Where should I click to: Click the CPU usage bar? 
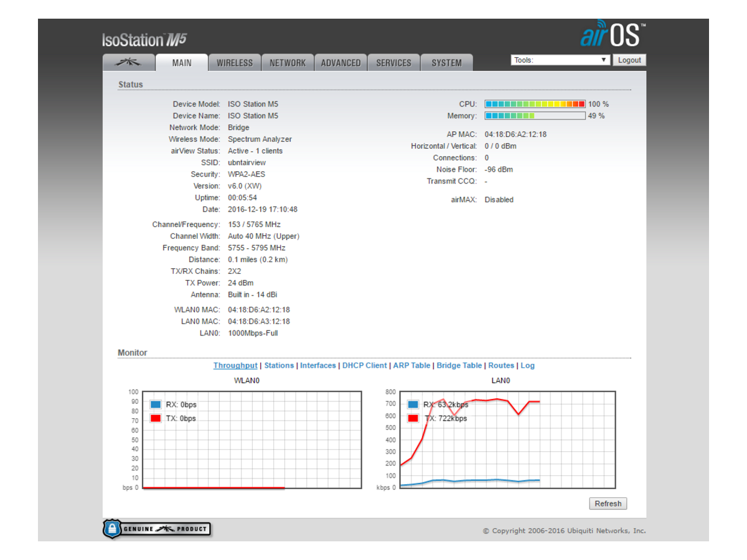535,104
